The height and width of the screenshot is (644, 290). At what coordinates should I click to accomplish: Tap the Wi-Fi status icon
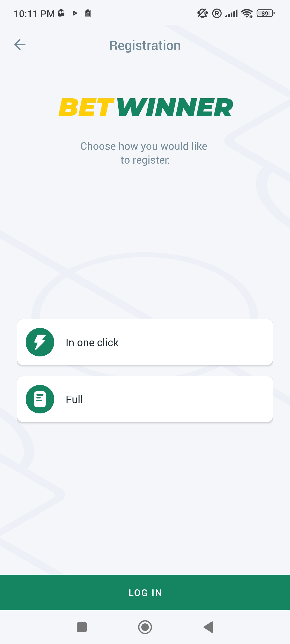247,13
